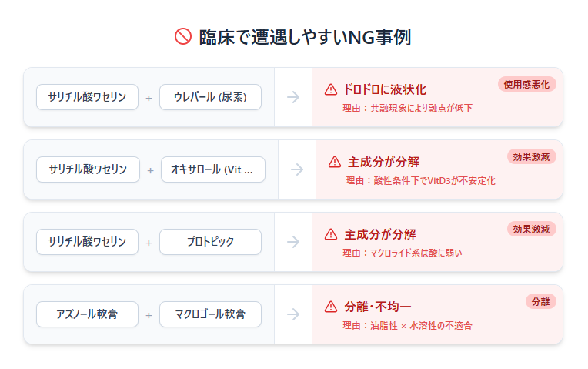Image resolution: width=588 pixels, height=369 pixels.
Task: Click the 分離 tag badge
Action: pos(540,301)
